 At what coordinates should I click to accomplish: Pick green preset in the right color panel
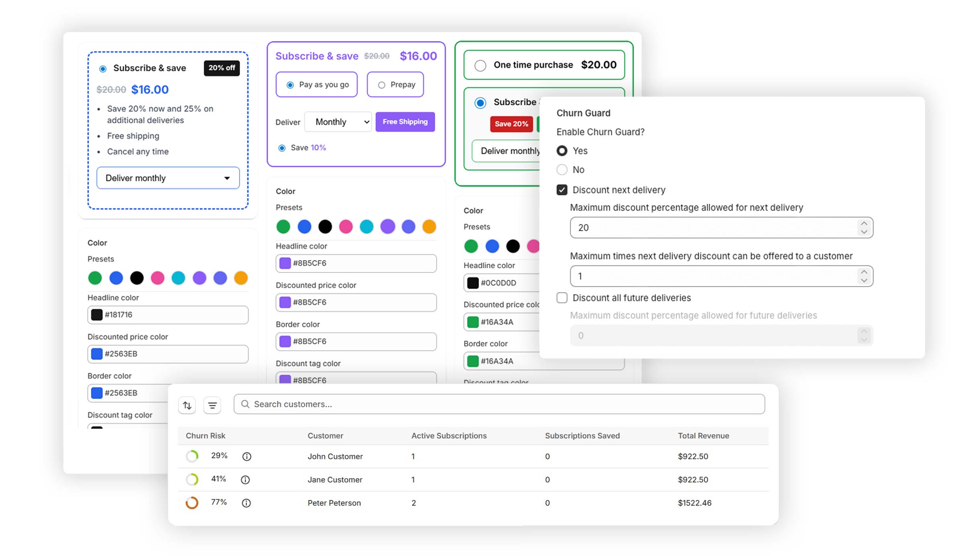click(x=471, y=246)
